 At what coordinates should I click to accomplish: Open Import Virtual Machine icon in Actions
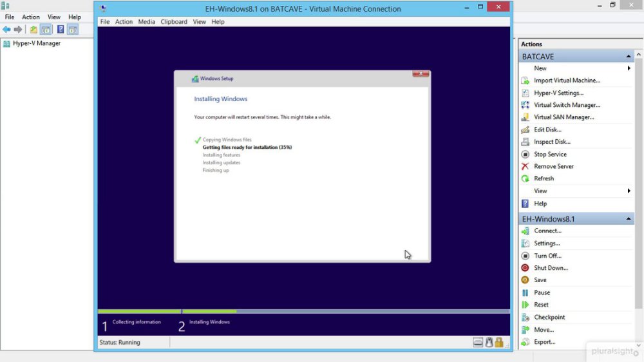pos(525,81)
